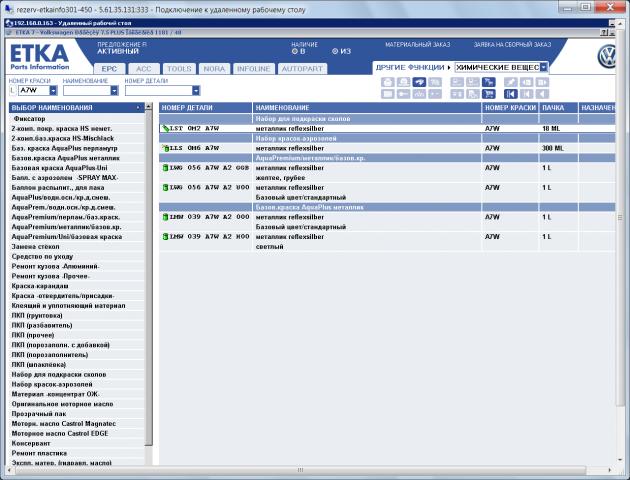Expand the ВЫБОР НАИМЕНОВАНИЯ header arrow
Image resolution: width=630 pixels, height=480 pixels.
[x=138, y=108]
